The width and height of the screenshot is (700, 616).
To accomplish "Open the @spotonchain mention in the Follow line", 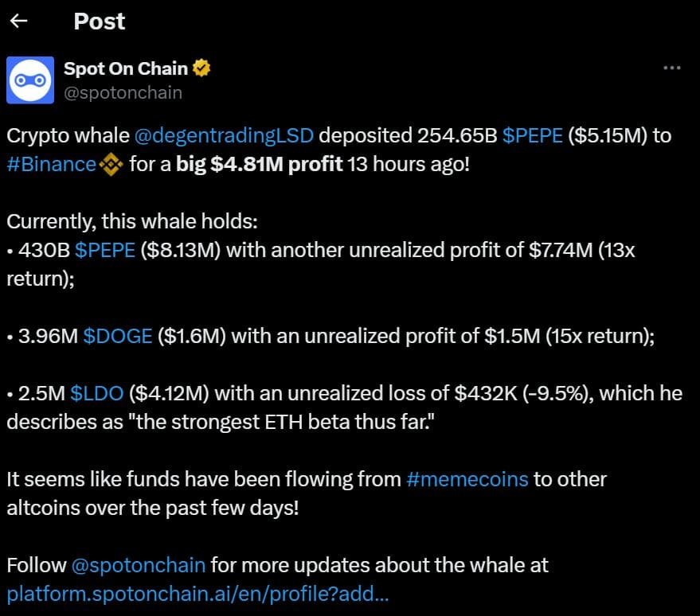I will tap(139, 565).
